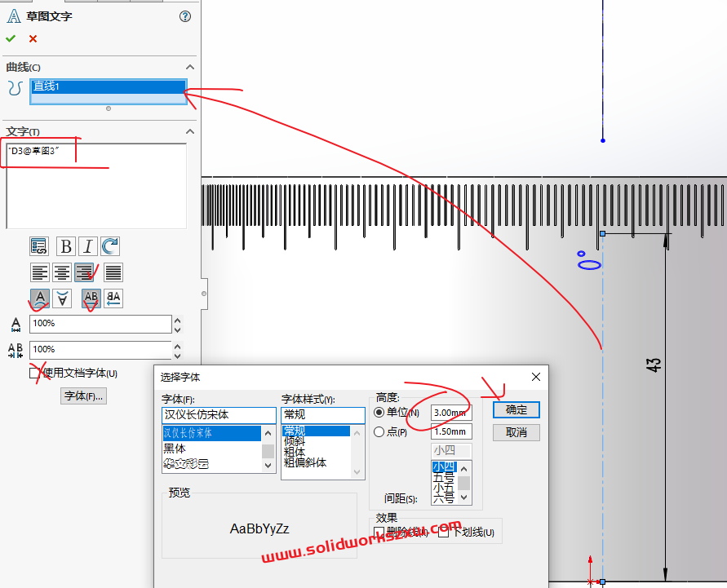Click the rotate text icon
The width and height of the screenshot is (727, 588).
110,246
